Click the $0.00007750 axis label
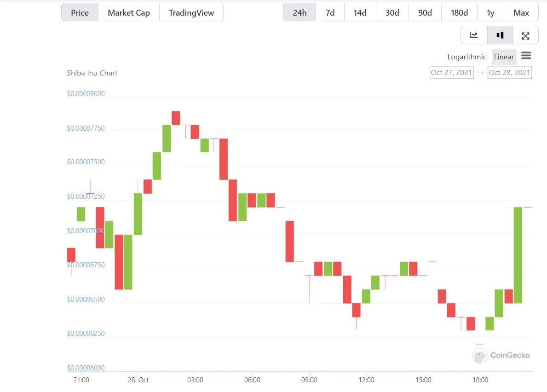The width and height of the screenshot is (547, 392). click(x=86, y=128)
